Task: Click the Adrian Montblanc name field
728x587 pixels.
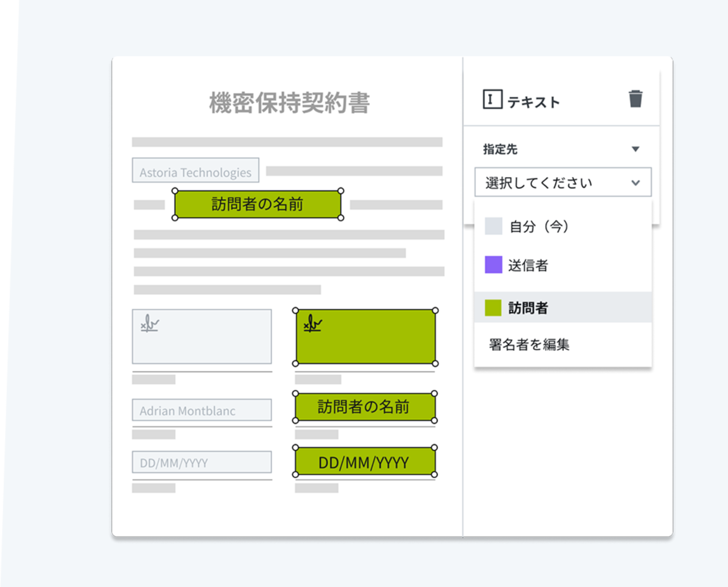Action: [x=202, y=410]
